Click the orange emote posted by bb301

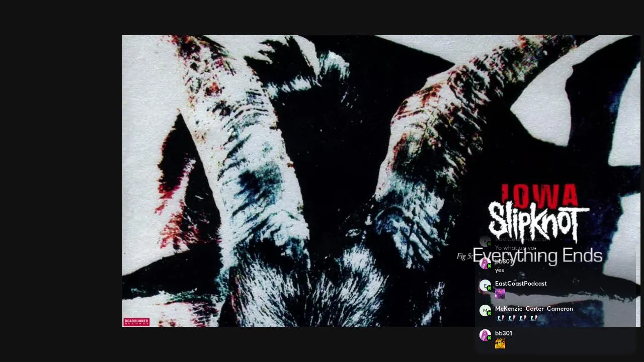click(500, 343)
